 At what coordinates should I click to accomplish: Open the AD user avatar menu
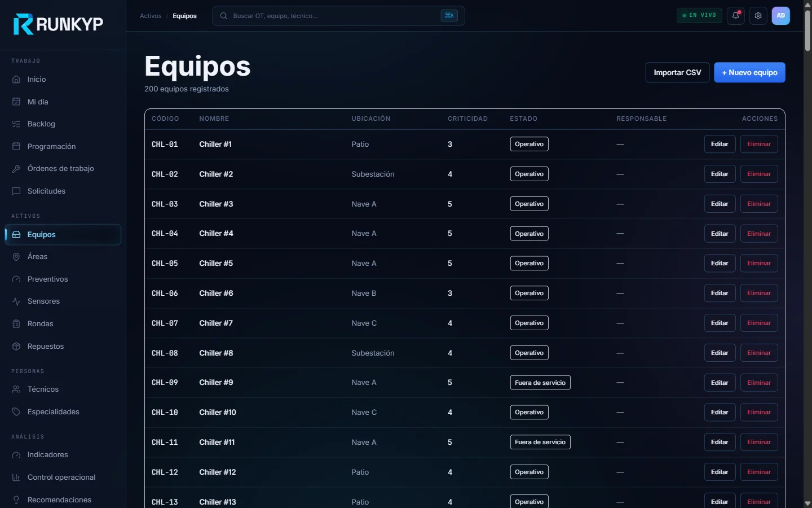coord(781,16)
